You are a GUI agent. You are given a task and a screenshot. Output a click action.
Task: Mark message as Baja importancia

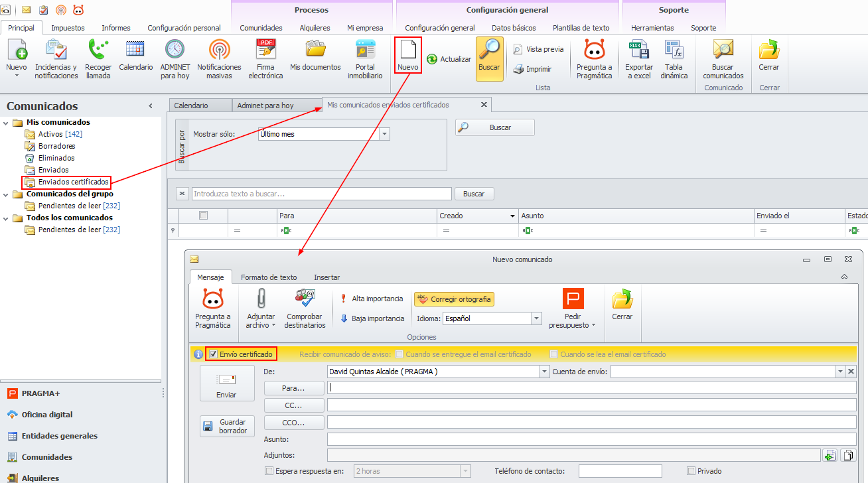[372, 318]
